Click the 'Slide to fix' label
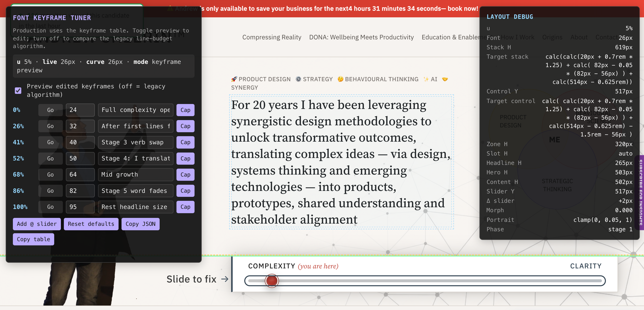This screenshot has width=644, height=310. pyautogui.click(x=192, y=279)
